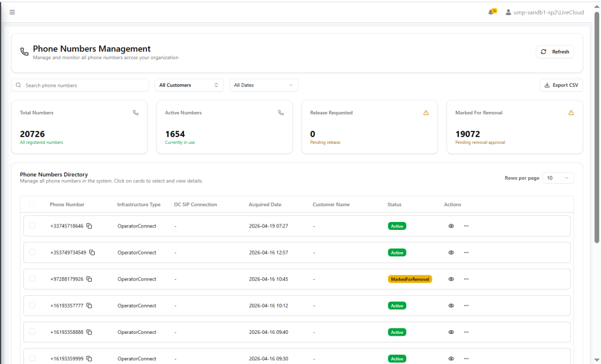Copy phone number +353749734549
The width and height of the screenshot is (601, 364).
(92, 253)
